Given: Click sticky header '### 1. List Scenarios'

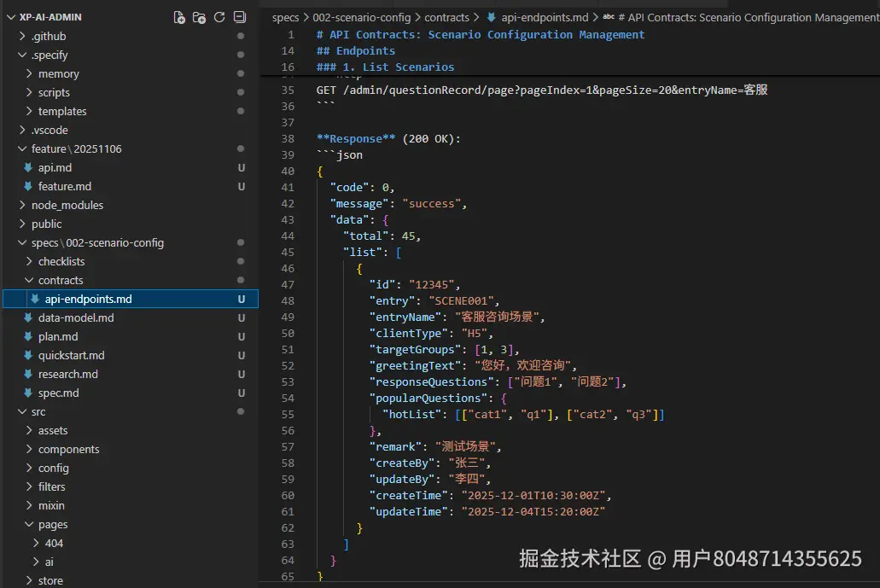Looking at the screenshot, I should [x=385, y=67].
